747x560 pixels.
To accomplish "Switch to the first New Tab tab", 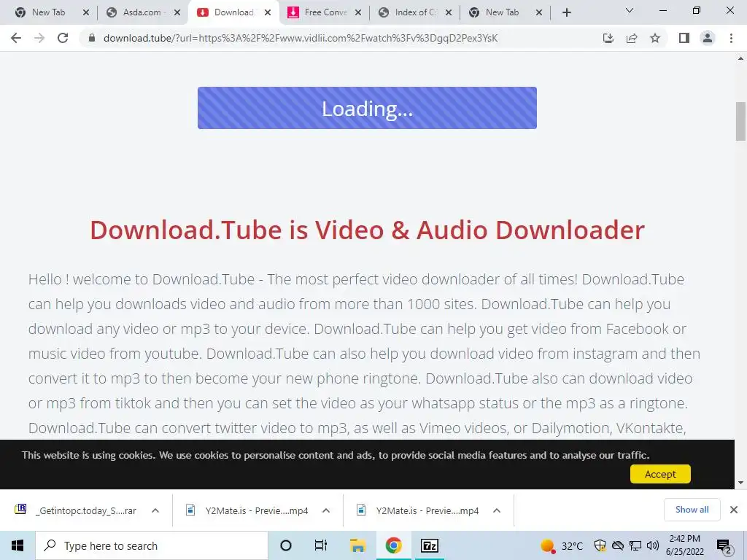I will point(47,12).
